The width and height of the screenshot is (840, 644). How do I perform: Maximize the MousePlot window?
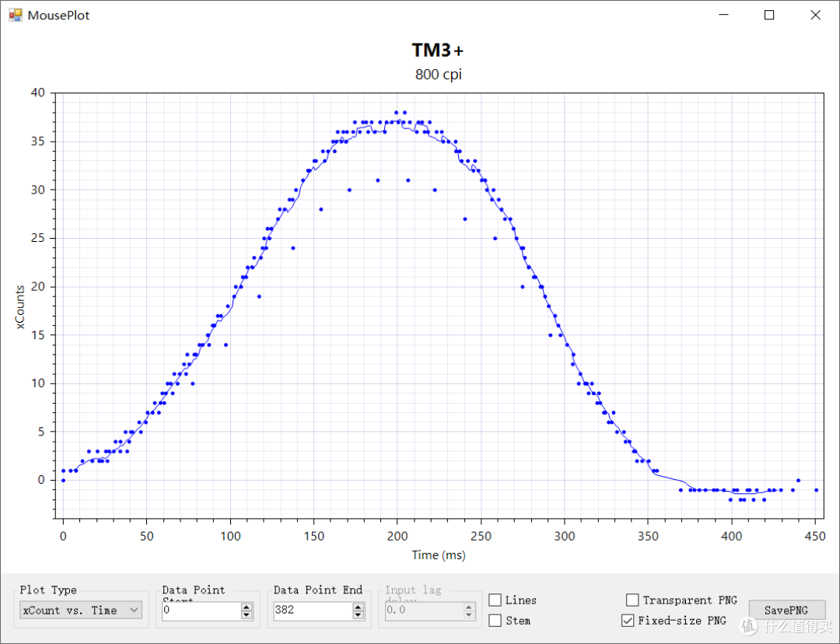pyautogui.click(x=769, y=15)
